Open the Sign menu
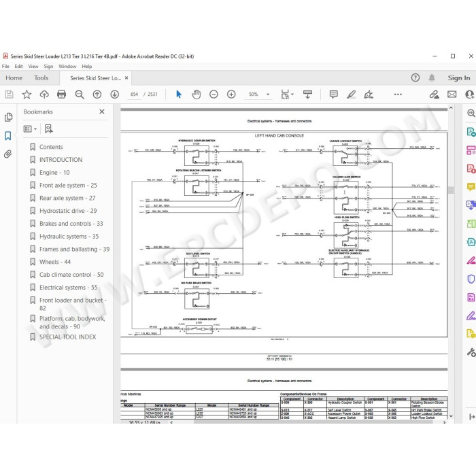476x476 pixels. coord(48,66)
